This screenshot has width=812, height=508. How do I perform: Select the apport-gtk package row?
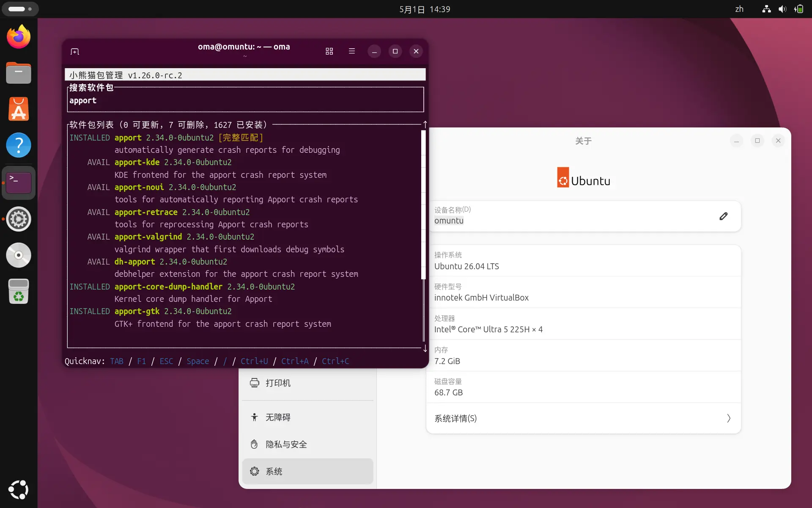pyautogui.click(x=245, y=317)
